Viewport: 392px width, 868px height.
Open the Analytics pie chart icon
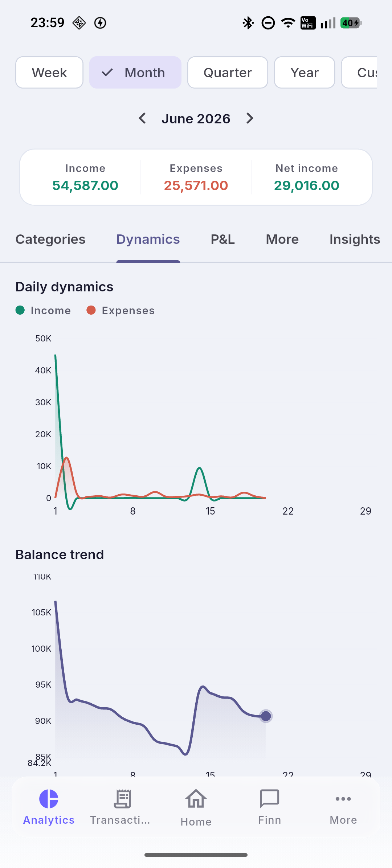click(49, 799)
